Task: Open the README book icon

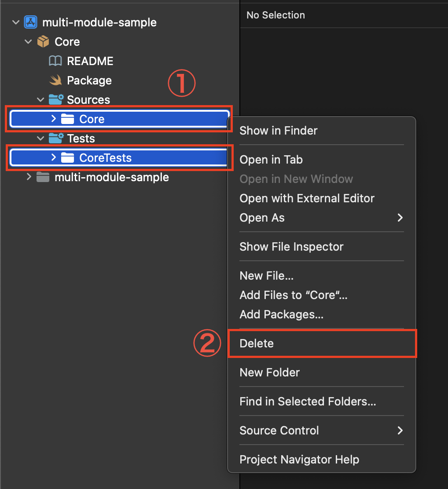Action: pyautogui.click(x=55, y=61)
